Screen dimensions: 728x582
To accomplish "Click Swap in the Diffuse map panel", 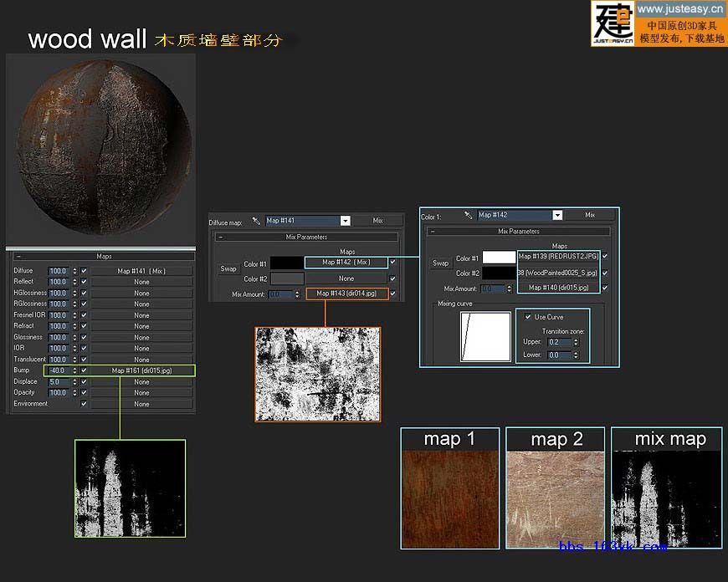I will point(228,268).
